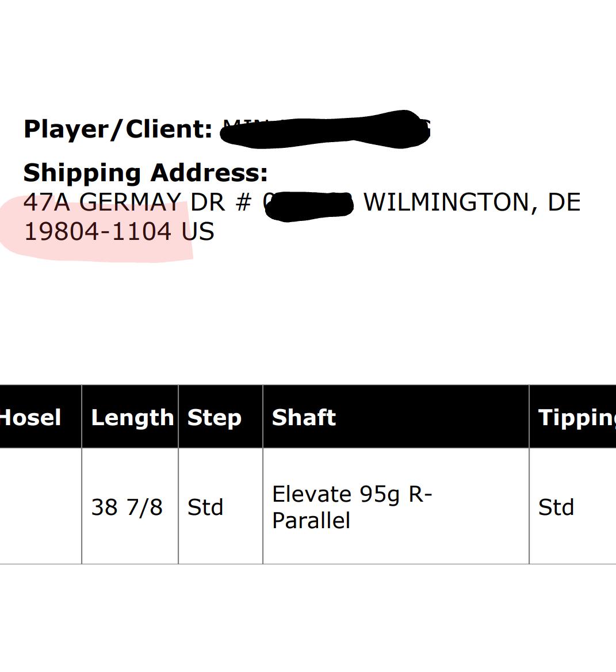This screenshot has height=672, width=616.
Task: Select the Shipping Address heading
Action: pos(146,173)
